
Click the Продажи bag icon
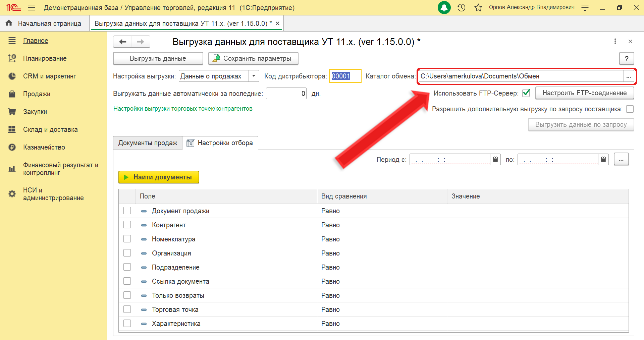(x=12, y=94)
